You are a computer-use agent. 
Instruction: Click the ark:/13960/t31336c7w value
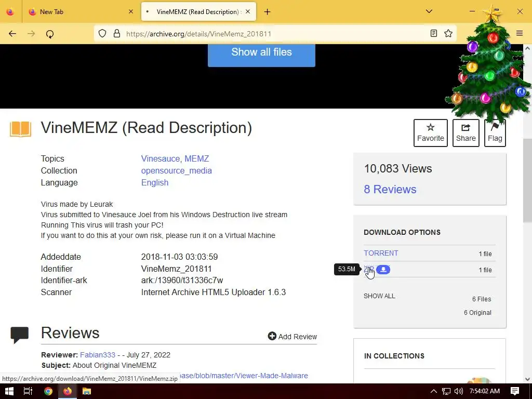pyautogui.click(x=182, y=280)
